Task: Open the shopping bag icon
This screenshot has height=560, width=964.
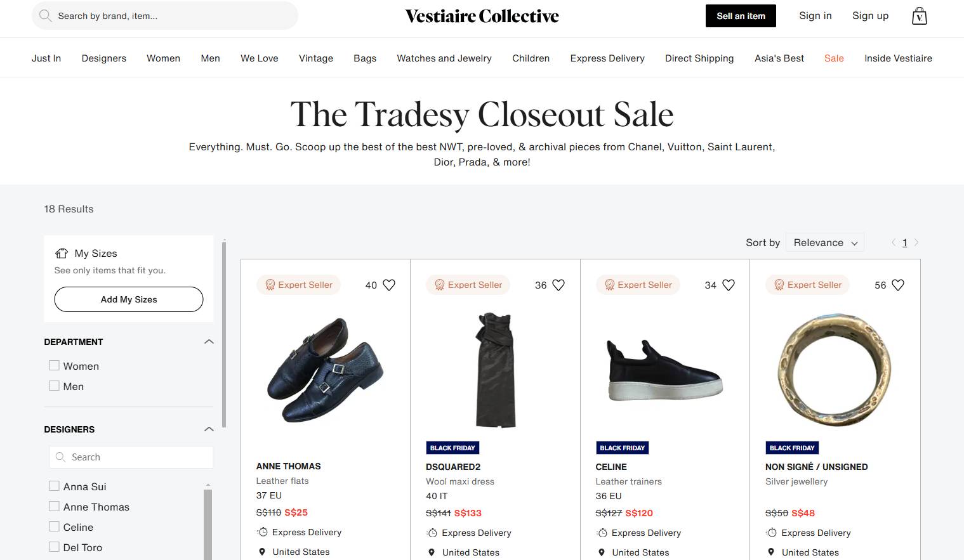Action: (x=919, y=16)
